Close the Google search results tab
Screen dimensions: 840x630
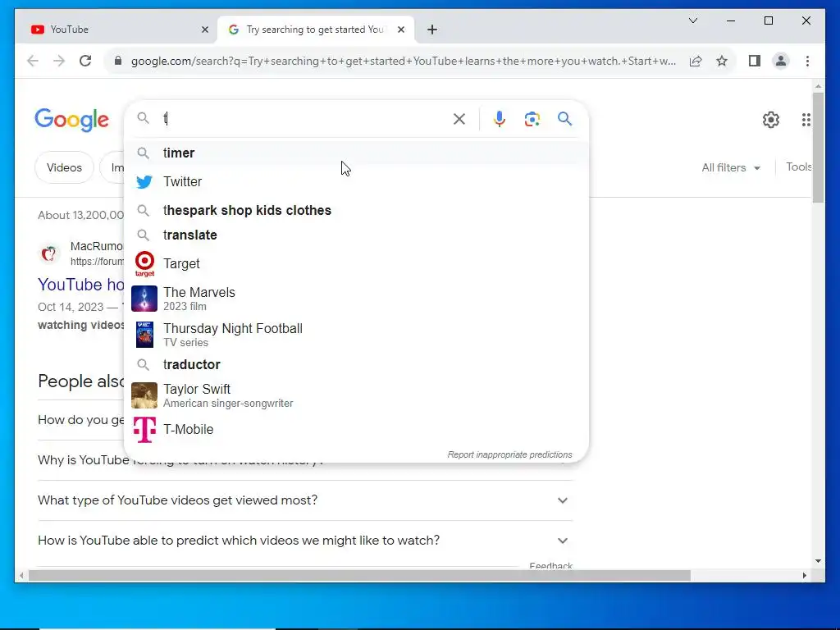click(x=400, y=30)
